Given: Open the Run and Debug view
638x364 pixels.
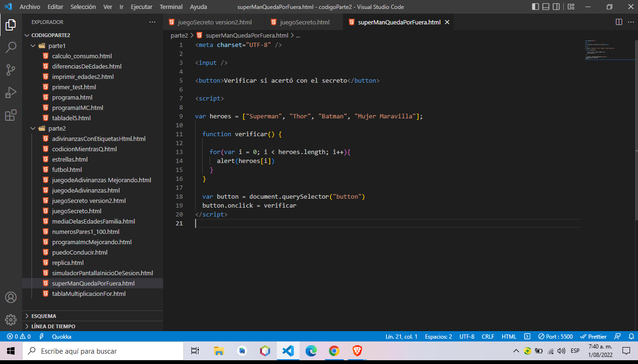Looking at the screenshot, I should click(x=11, y=93).
